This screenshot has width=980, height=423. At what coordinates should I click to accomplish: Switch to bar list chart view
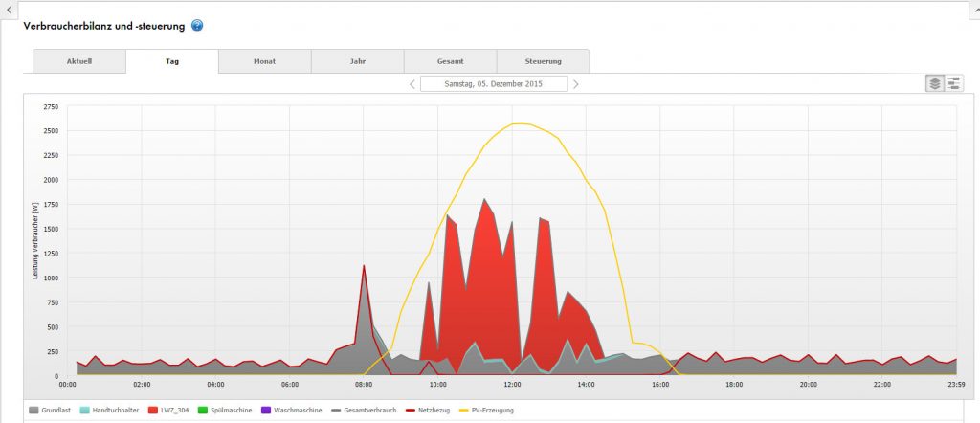coord(954,83)
